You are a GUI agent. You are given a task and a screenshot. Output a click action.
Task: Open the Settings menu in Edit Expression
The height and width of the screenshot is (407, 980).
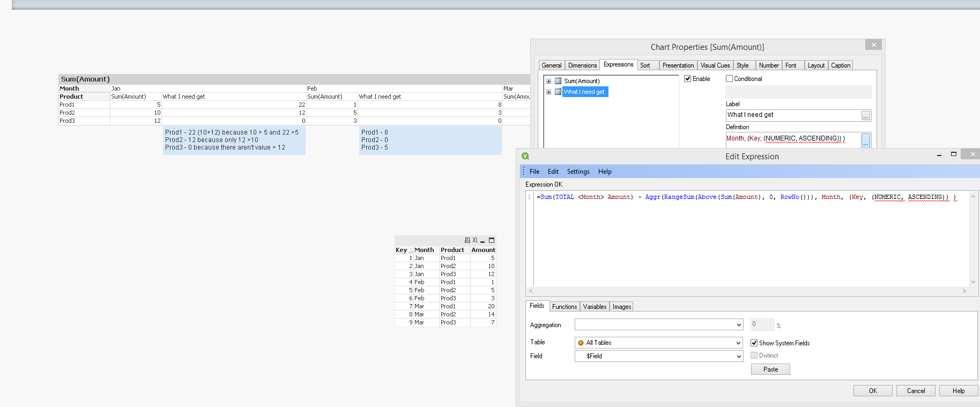578,172
